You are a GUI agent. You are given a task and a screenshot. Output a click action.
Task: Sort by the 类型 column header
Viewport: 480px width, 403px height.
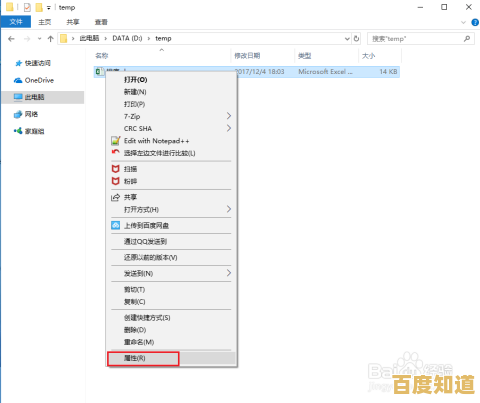point(304,56)
